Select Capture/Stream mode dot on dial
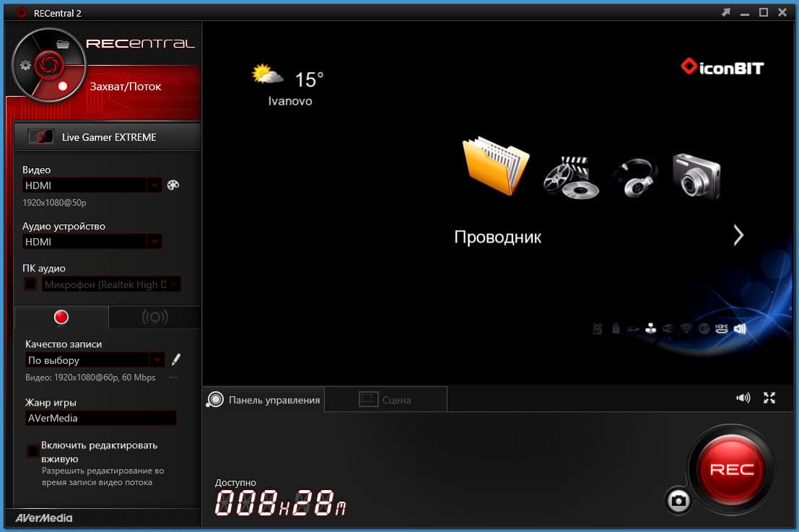 click(x=63, y=86)
